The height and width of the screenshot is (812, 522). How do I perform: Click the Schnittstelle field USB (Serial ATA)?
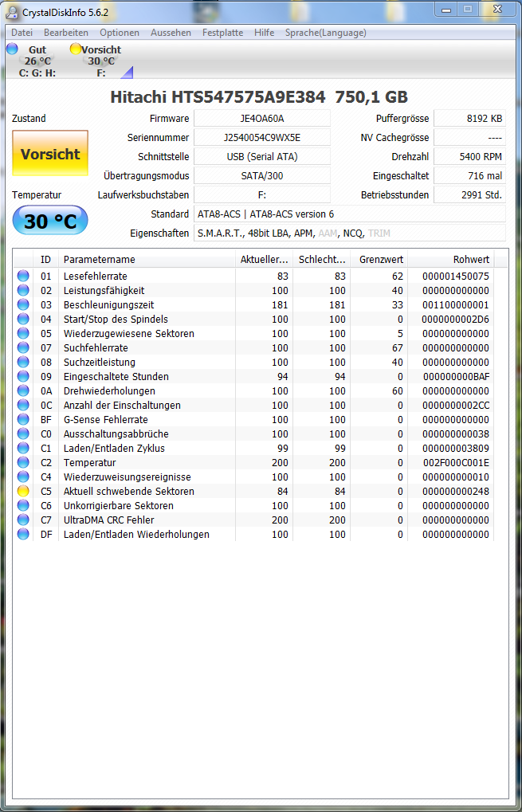click(x=262, y=156)
